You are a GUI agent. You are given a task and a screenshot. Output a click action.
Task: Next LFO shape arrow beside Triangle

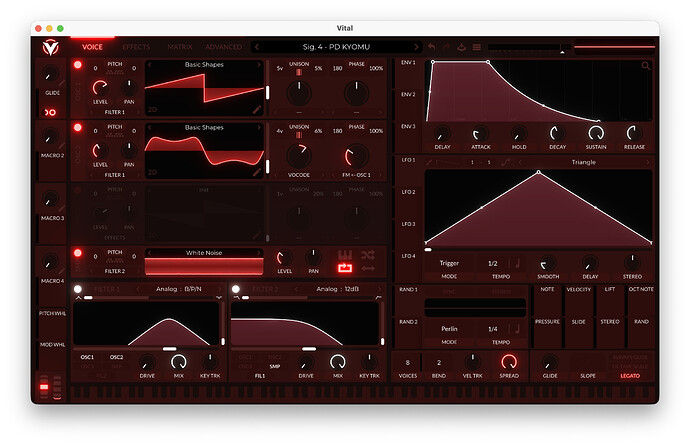click(x=647, y=162)
